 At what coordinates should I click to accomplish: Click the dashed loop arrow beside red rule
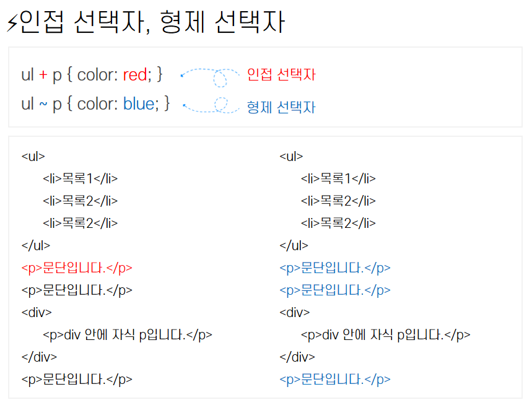coord(211,77)
